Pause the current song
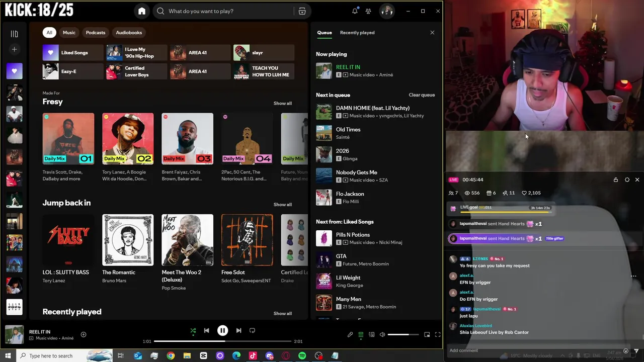 222,330
